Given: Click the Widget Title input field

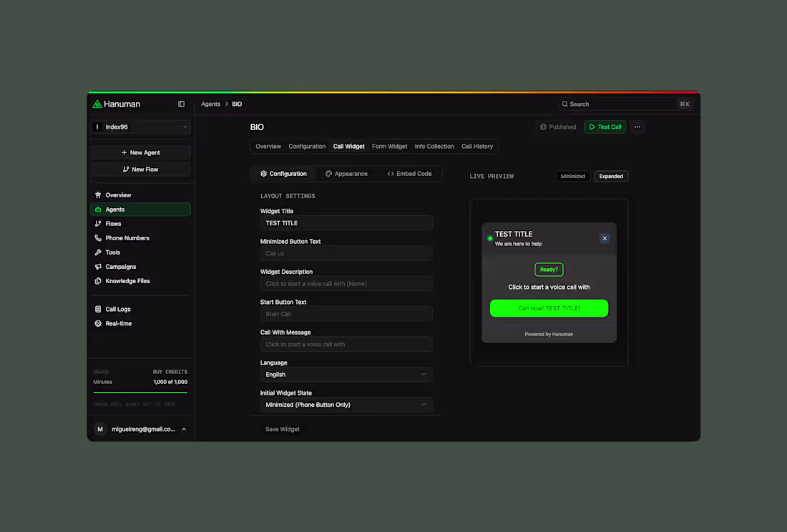Looking at the screenshot, I should (346, 223).
